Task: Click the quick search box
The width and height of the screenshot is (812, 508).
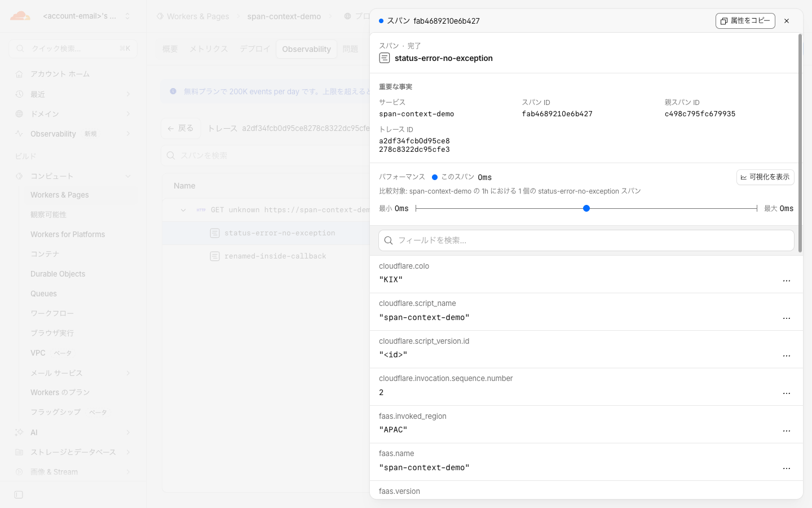Action: click(73, 49)
